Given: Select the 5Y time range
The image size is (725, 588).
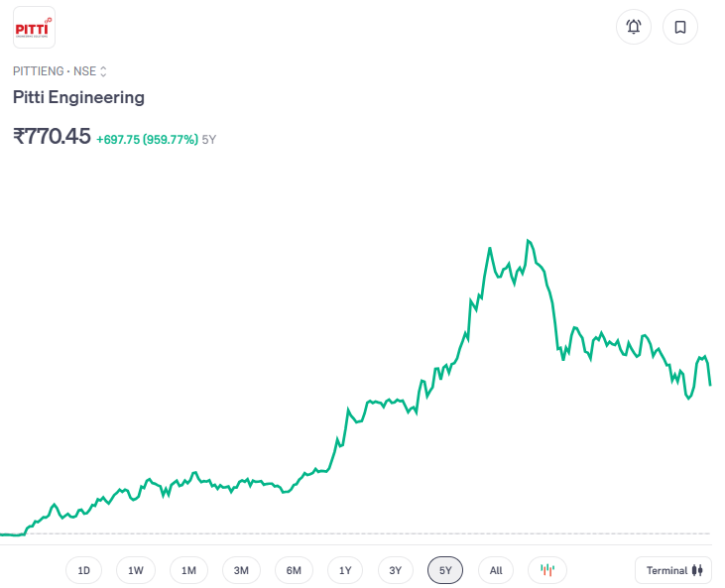Looking at the screenshot, I should tap(445, 570).
